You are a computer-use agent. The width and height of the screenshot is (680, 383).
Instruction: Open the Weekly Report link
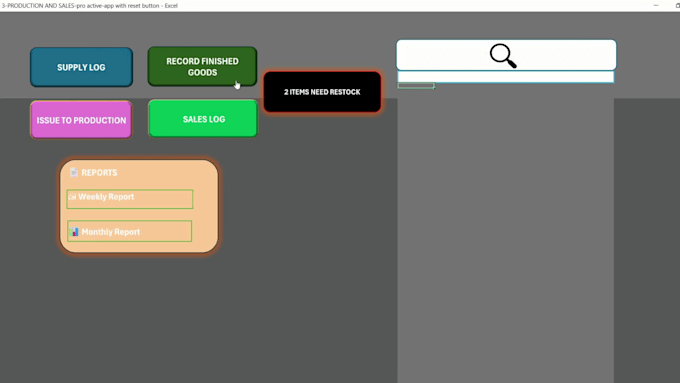[x=130, y=199]
